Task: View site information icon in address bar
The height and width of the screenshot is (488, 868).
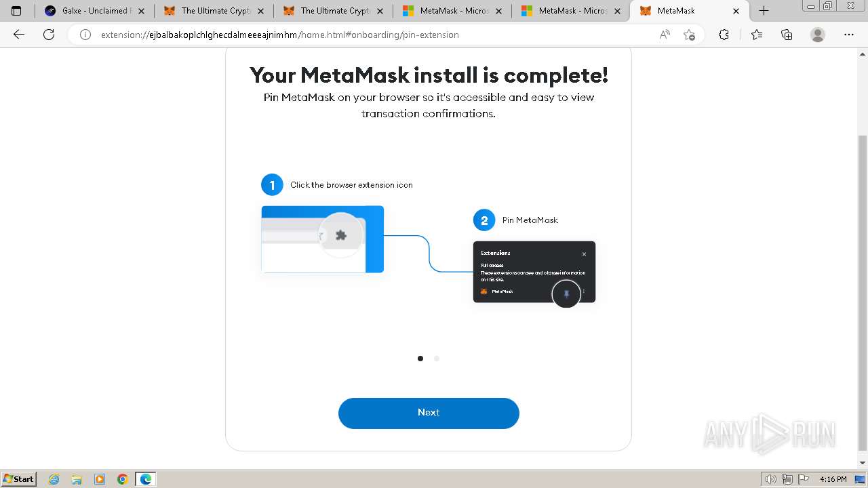Action: pyautogui.click(x=85, y=35)
